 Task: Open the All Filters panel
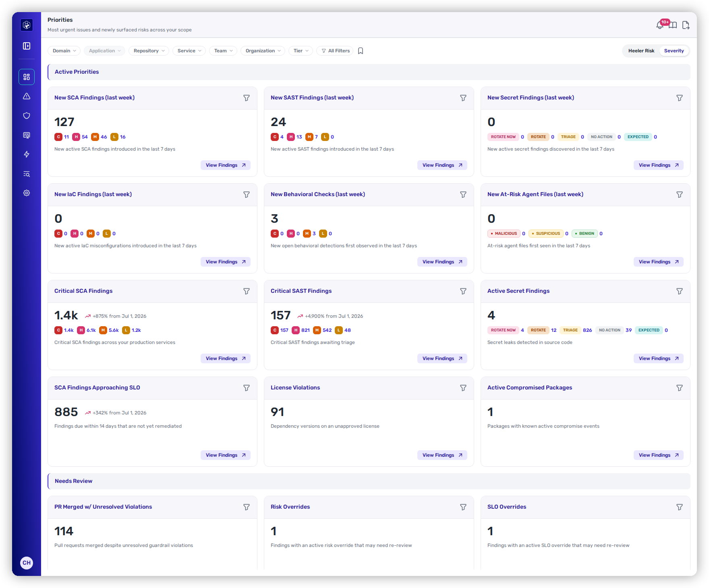[x=335, y=51]
